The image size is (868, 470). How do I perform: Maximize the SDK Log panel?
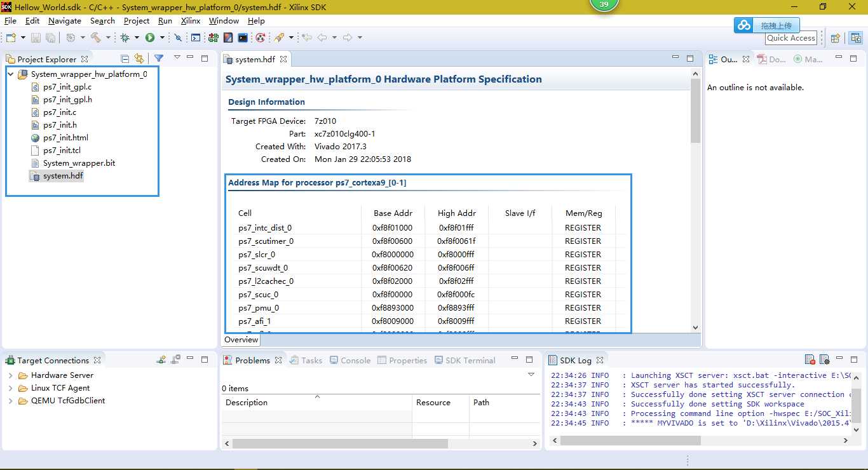(x=854, y=359)
